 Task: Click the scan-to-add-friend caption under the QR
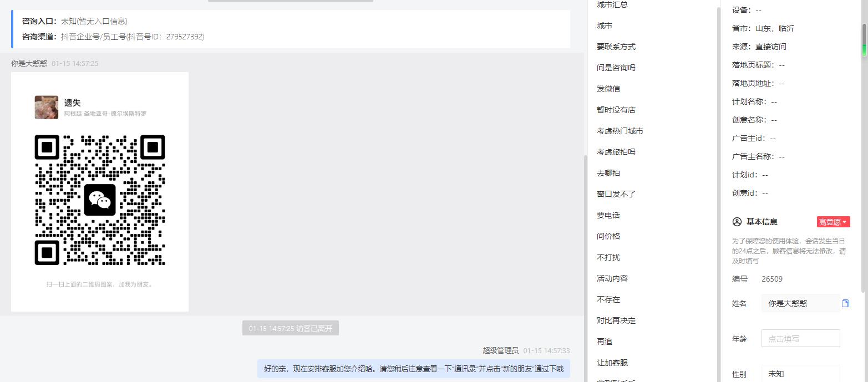pyautogui.click(x=100, y=284)
